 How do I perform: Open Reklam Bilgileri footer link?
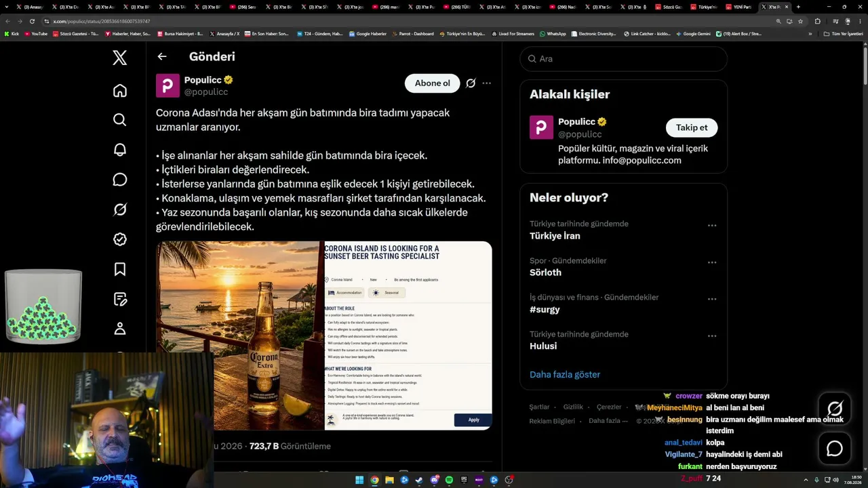coord(552,421)
